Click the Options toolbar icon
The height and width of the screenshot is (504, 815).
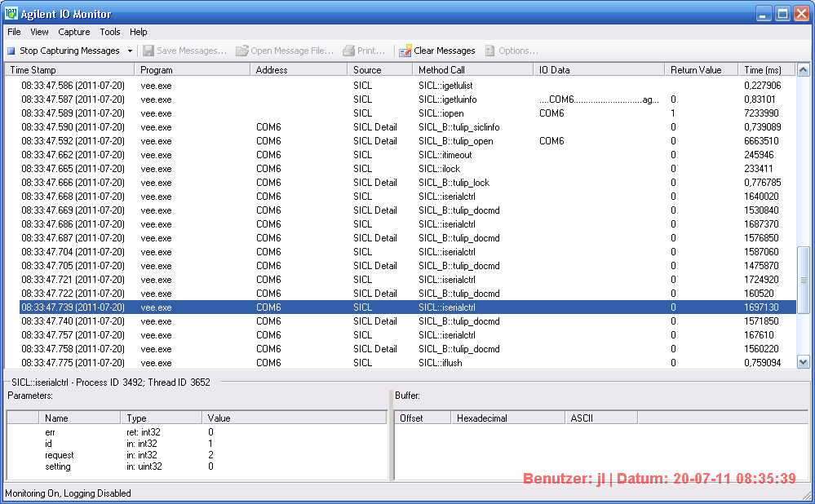click(489, 51)
